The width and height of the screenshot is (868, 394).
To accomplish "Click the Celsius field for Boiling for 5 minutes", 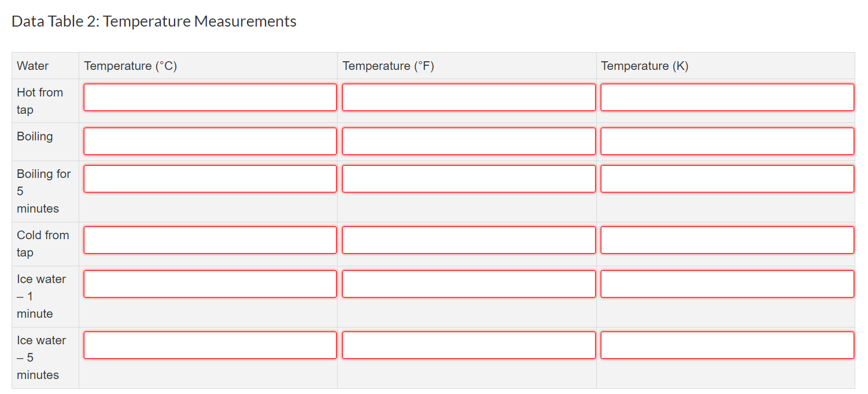I will tap(210, 179).
